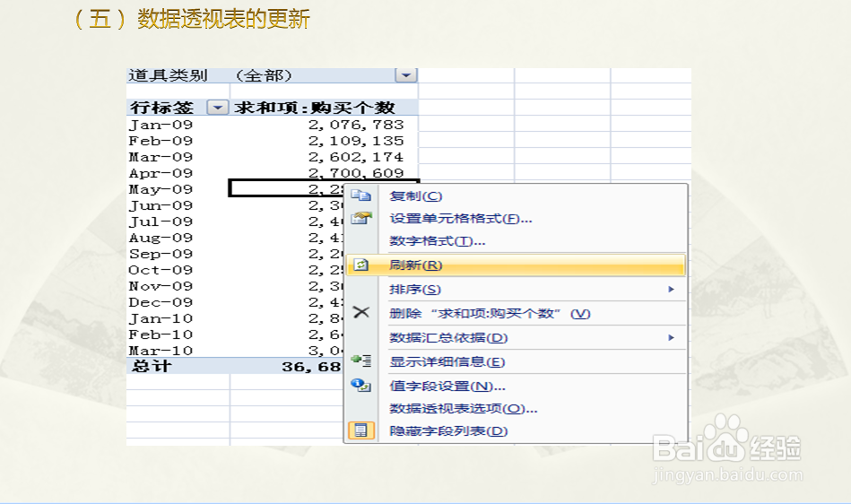Image resolution: width=851 pixels, height=504 pixels.
Task: Select the Apr-09 row label
Action: pyautogui.click(x=161, y=174)
